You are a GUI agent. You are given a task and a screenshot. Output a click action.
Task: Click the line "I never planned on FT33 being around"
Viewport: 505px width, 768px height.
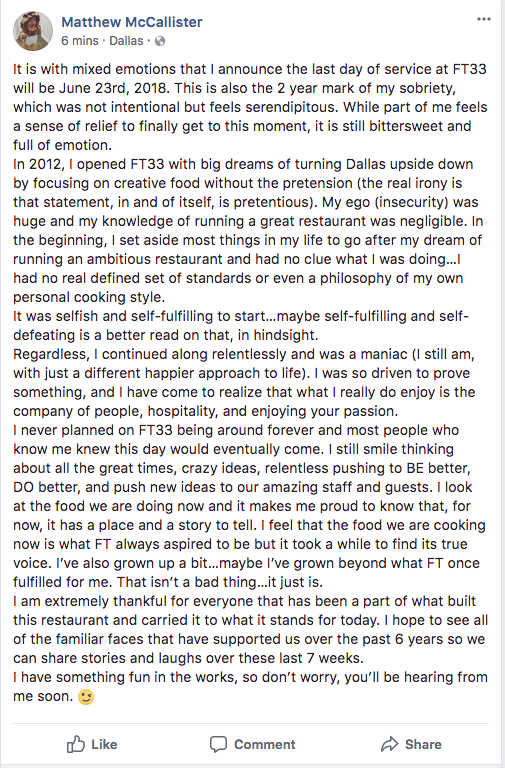[x=236, y=431]
